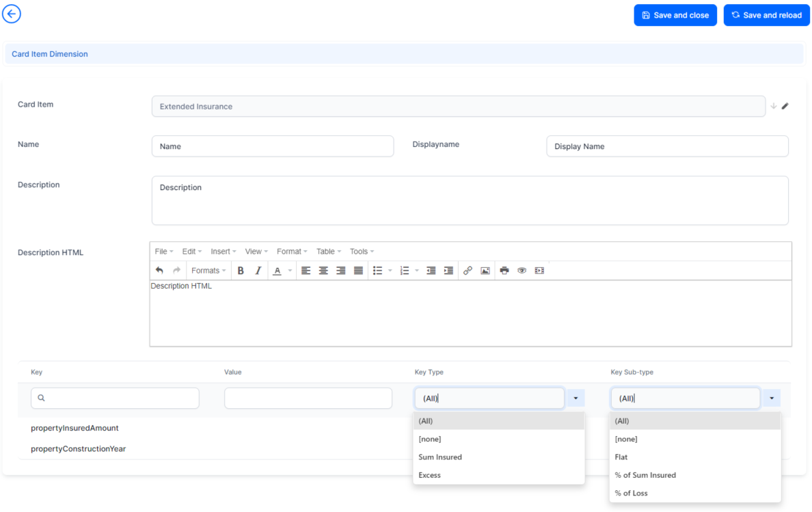The width and height of the screenshot is (812, 512).
Task: Open the Formats dropdown
Action: pos(208,271)
